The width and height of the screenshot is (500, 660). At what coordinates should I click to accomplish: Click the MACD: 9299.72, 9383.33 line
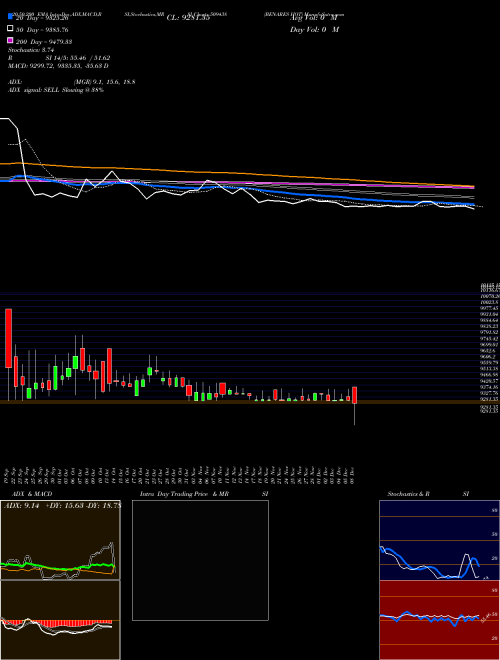[x=59, y=66]
